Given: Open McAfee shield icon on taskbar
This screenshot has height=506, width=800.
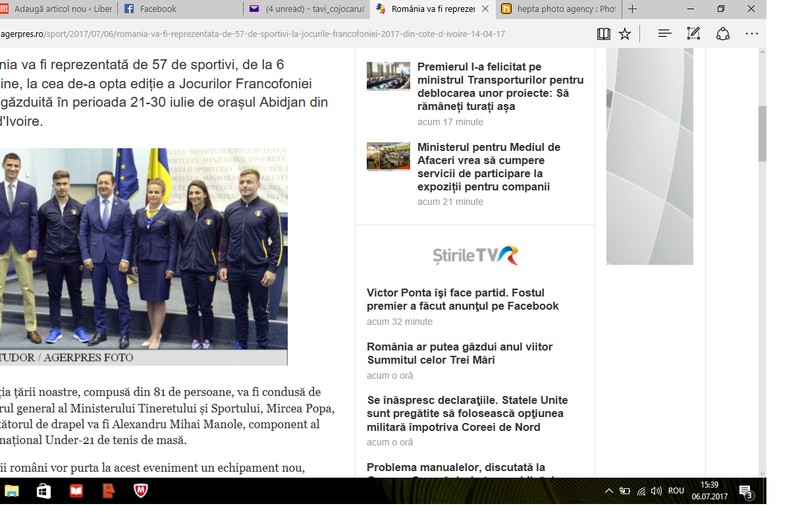Looking at the screenshot, I should [x=141, y=491].
